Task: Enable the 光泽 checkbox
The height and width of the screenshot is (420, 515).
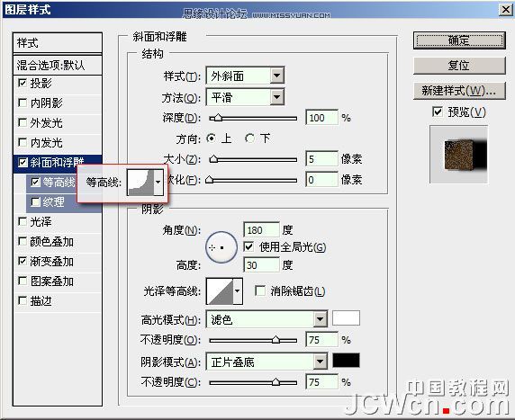Action: click(x=23, y=222)
